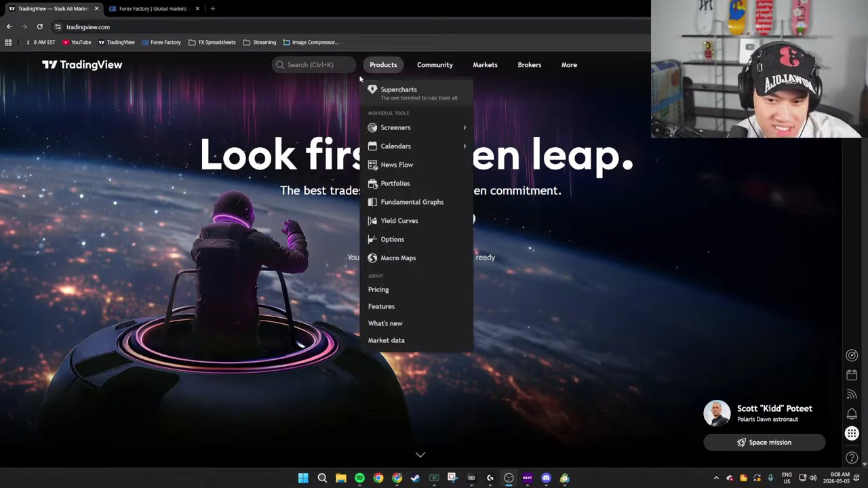Click the News Flow icon

pos(372,165)
